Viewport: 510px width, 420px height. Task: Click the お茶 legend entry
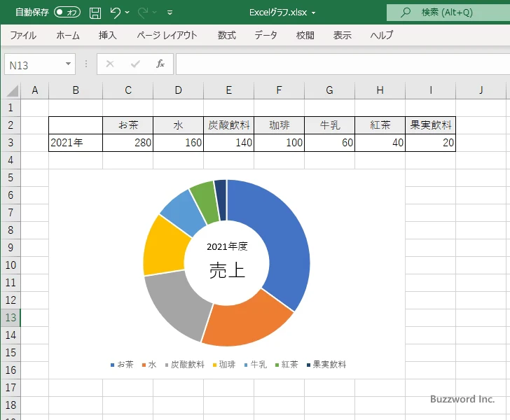pos(122,365)
